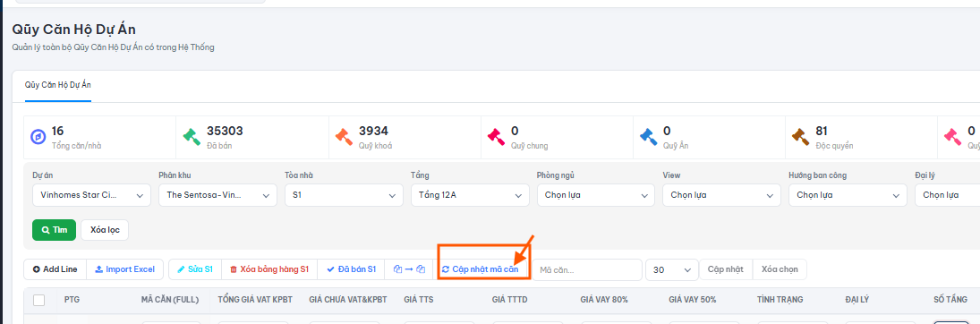Click the green gavel icon for Đã bán
The image size is (980, 324).
192,137
